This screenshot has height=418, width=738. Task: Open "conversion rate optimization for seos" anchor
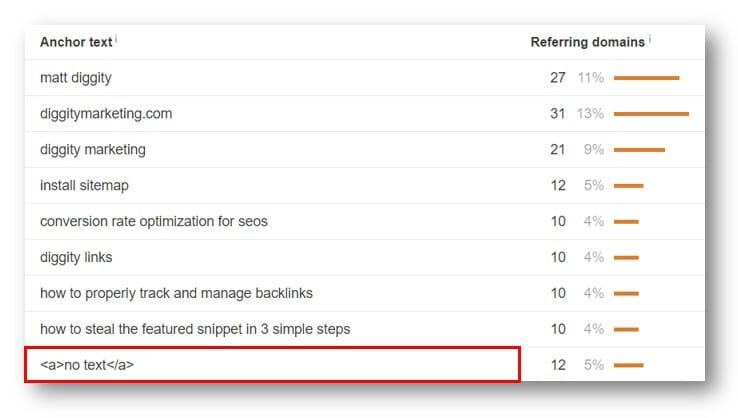click(x=153, y=221)
